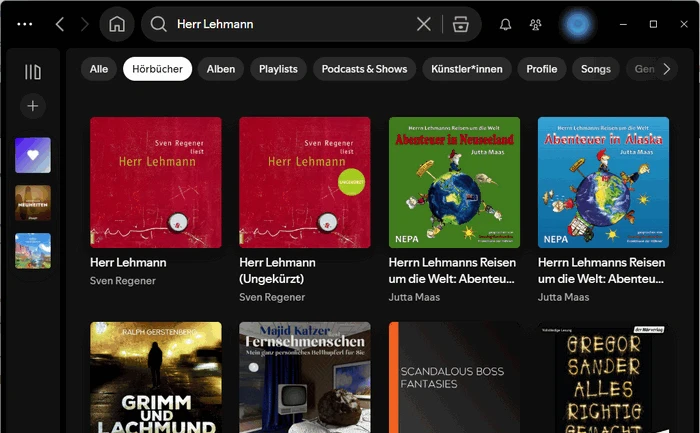Select the Alben filter

coord(221,69)
